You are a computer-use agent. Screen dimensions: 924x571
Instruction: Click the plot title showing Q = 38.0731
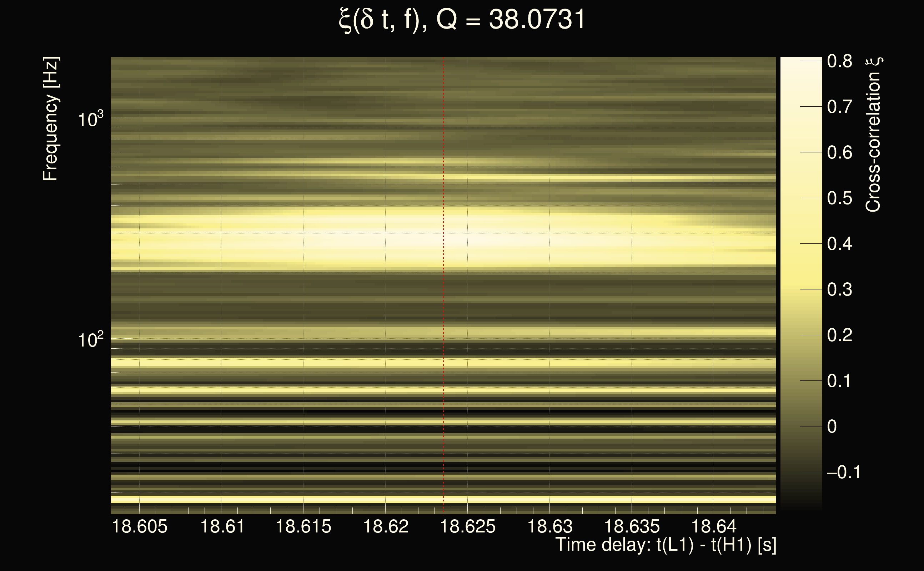(462, 20)
